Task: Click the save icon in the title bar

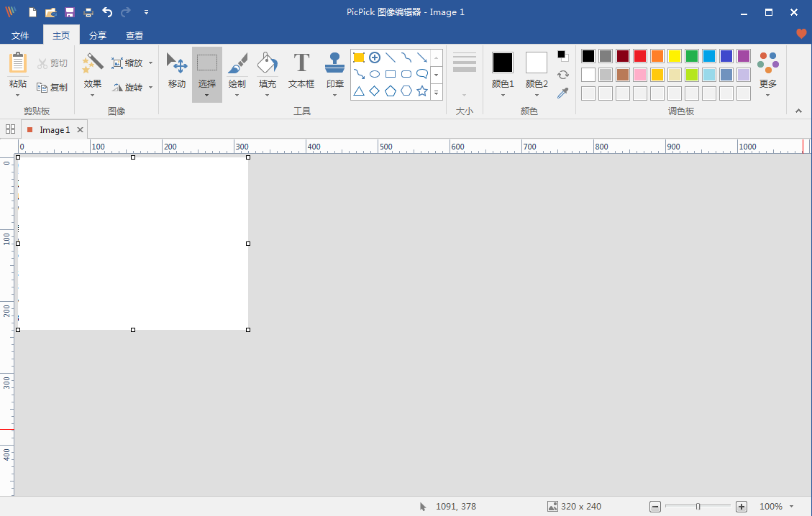Action: click(70, 12)
